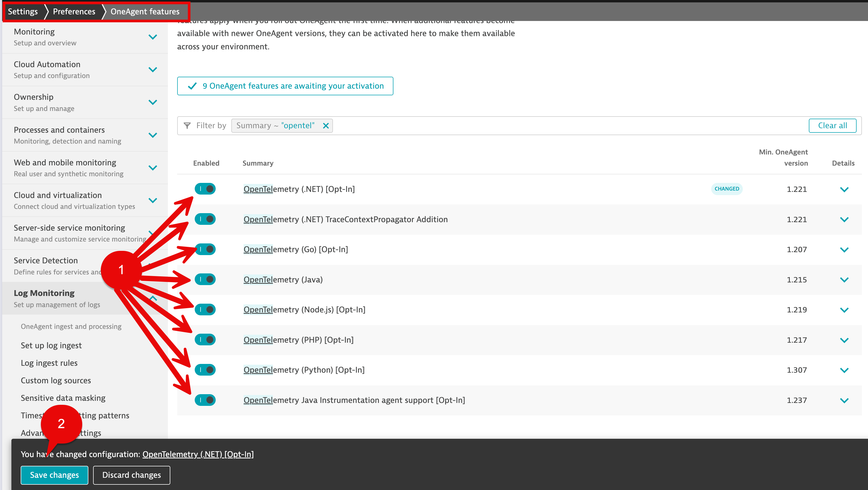This screenshot has width=868, height=490.
Task: Open Cloud Automation menu item
Action: point(85,70)
